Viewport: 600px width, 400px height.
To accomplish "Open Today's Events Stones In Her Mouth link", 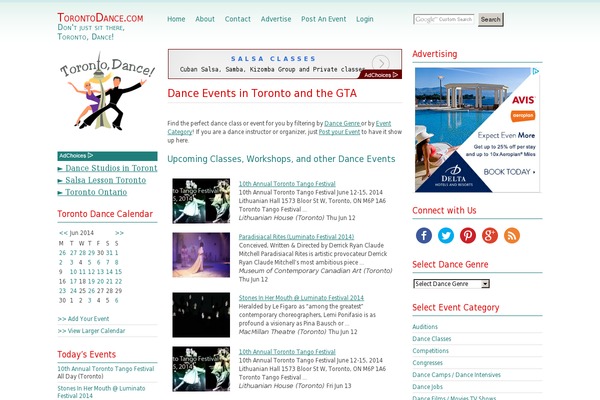I will point(101,392).
